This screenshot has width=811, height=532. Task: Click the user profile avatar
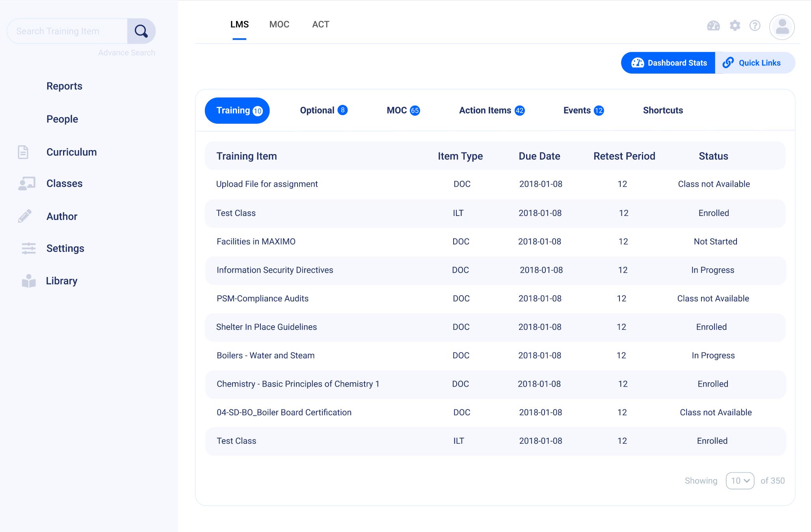click(781, 27)
